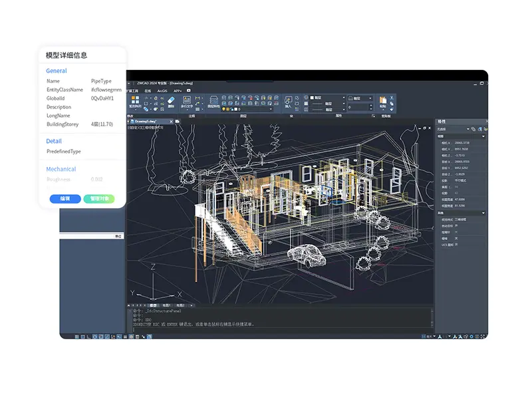Click the white swatch in color 随层 box
This screenshot has width=532, height=399.
pos(312,98)
